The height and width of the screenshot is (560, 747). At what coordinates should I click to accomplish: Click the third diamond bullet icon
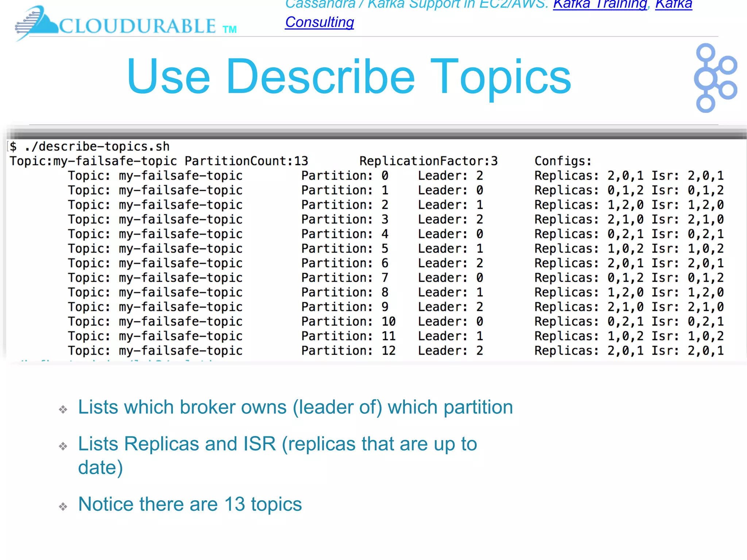coord(63,506)
